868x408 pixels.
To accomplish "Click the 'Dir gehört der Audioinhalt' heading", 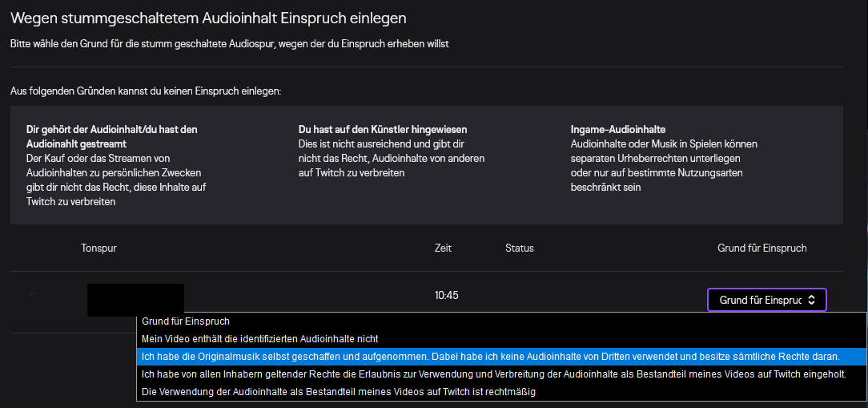I will [x=111, y=135].
